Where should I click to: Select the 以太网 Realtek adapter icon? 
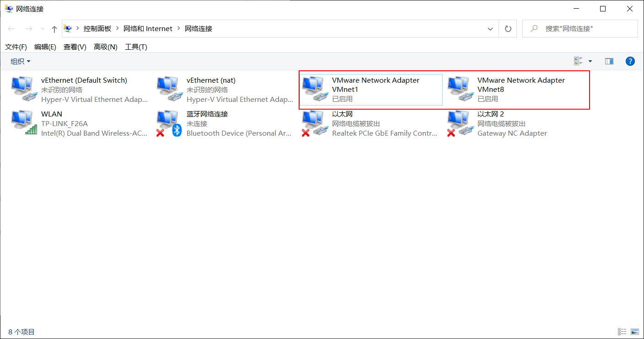pyautogui.click(x=314, y=123)
